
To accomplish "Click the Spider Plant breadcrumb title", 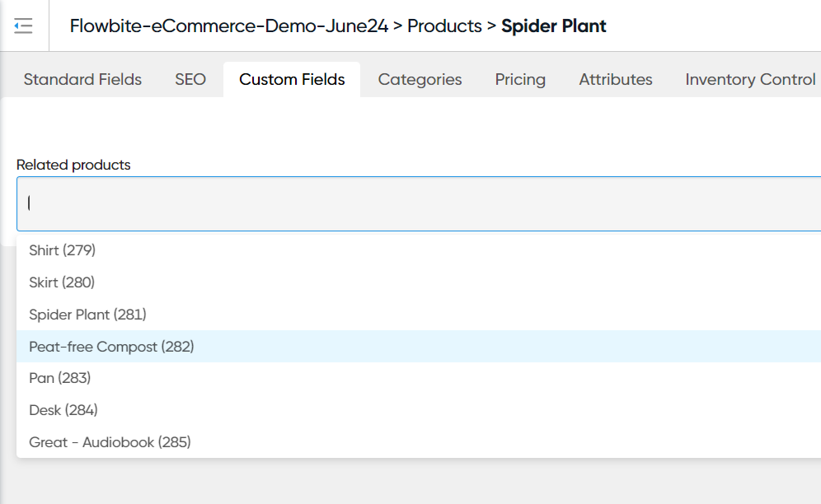I will tap(553, 26).
